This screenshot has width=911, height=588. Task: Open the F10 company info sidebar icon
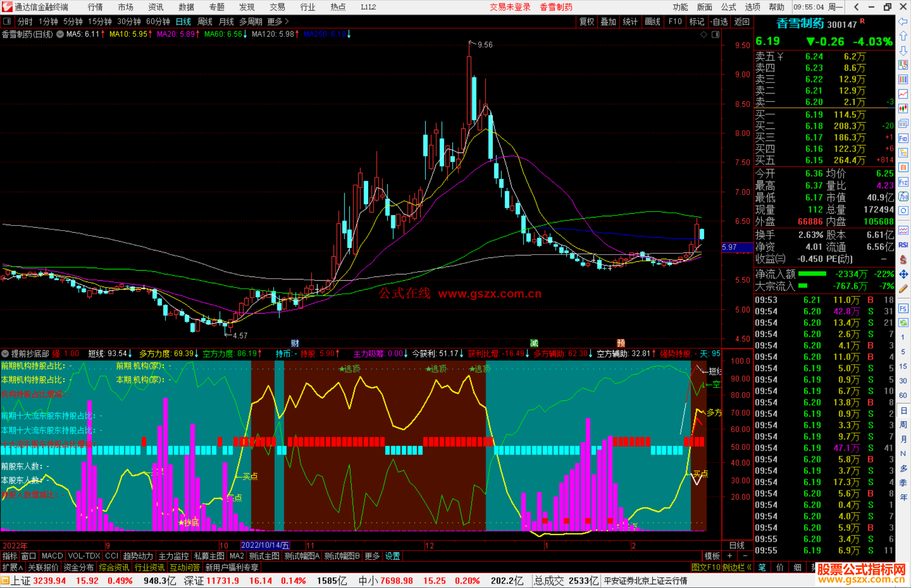point(903,138)
